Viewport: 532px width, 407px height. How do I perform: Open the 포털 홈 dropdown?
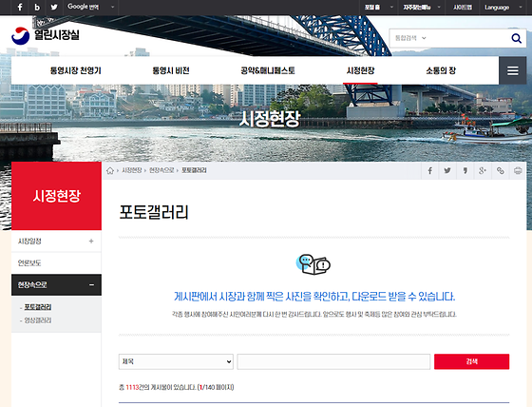point(379,8)
